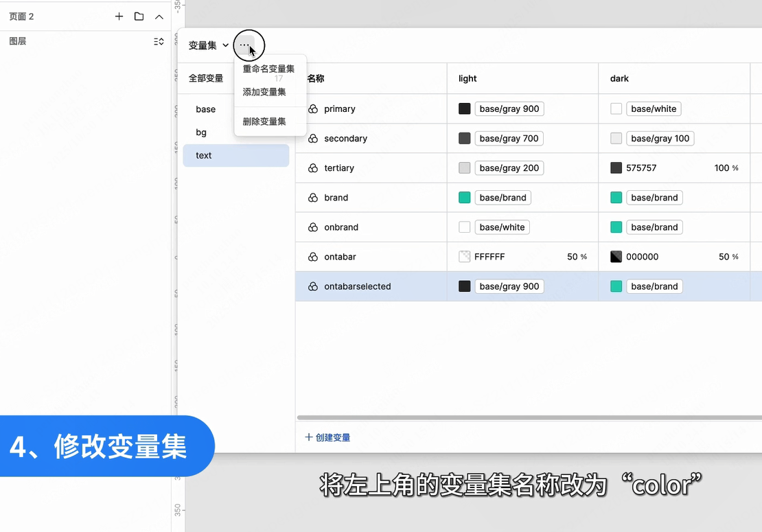The height and width of the screenshot is (532, 762).
Task: Select 全部变量 in sidebar
Action: coord(206,78)
